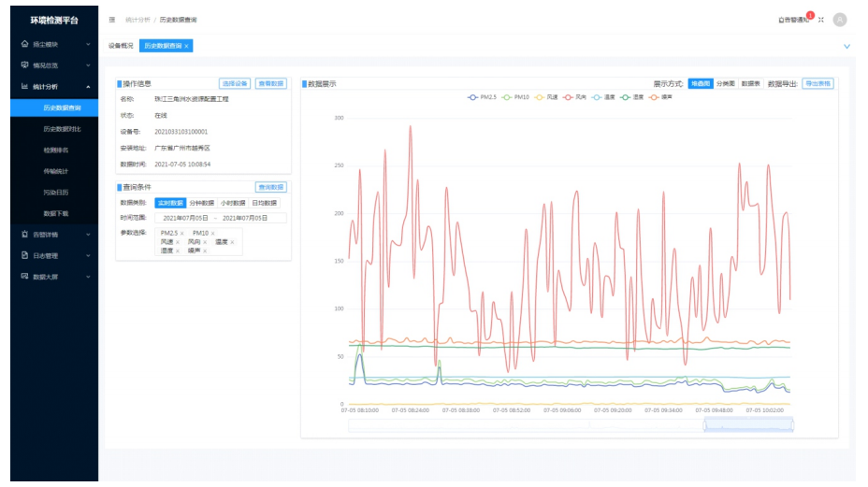Click the sidebar collapse hamburger icon
The height and width of the screenshot is (487, 868).
click(x=112, y=20)
